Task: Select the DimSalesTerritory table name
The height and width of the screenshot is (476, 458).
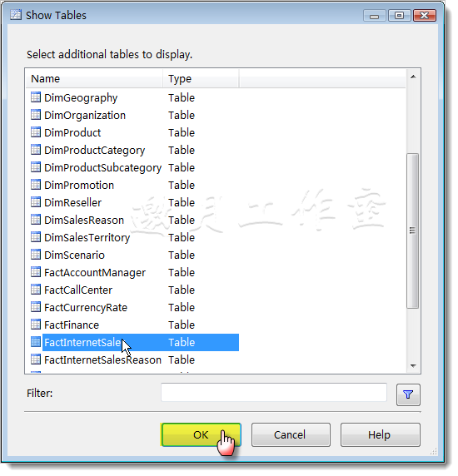Action: [87, 238]
